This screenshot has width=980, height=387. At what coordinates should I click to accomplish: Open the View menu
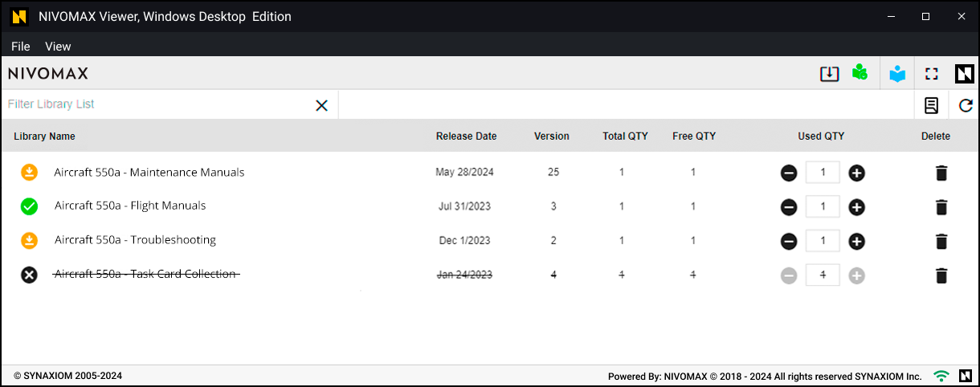pyautogui.click(x=58, y=47)
